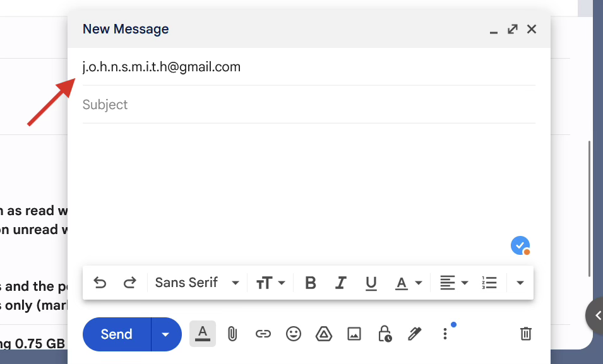Open the Sans Serif font dropdown
The image size is (603, 364).
(x=197, y=283)
